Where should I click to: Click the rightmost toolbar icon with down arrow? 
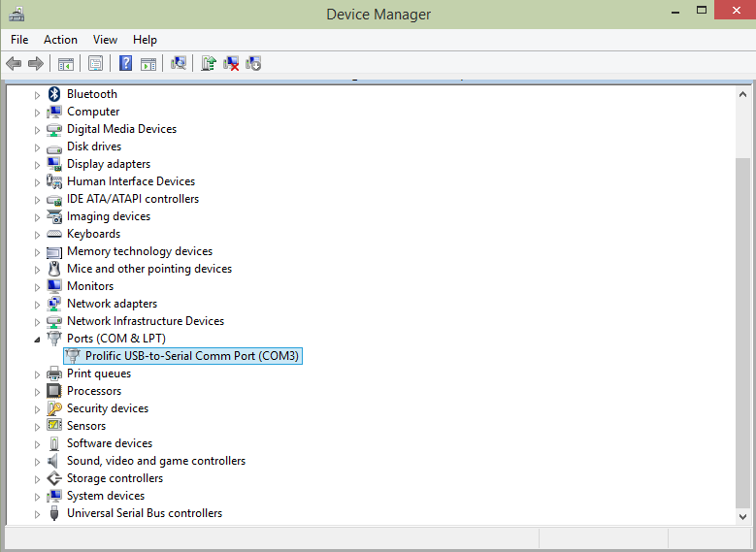coord(253,64)
